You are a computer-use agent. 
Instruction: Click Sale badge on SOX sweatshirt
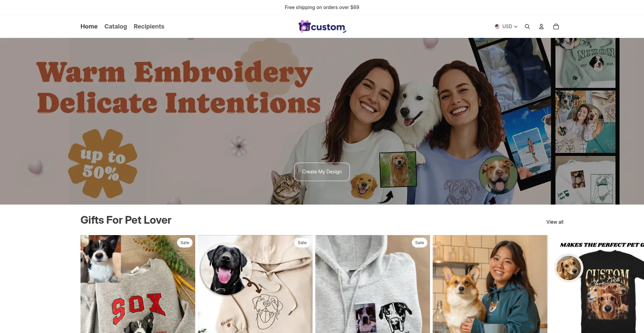click(185, 243)
